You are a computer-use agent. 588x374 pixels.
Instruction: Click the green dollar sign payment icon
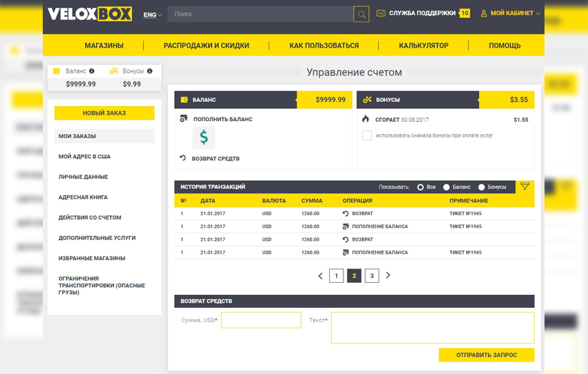[204, 137]
